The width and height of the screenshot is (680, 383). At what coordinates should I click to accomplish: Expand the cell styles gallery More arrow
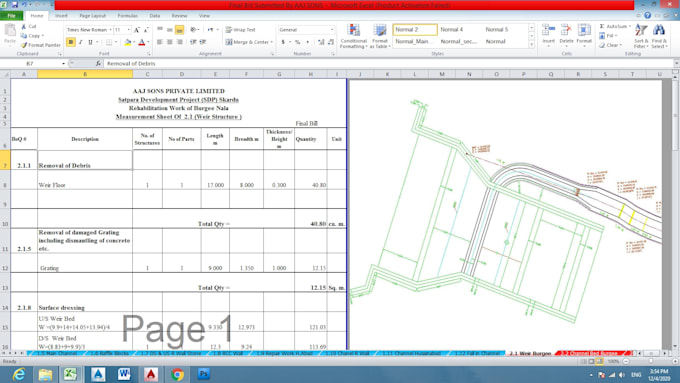pos(532,45)
